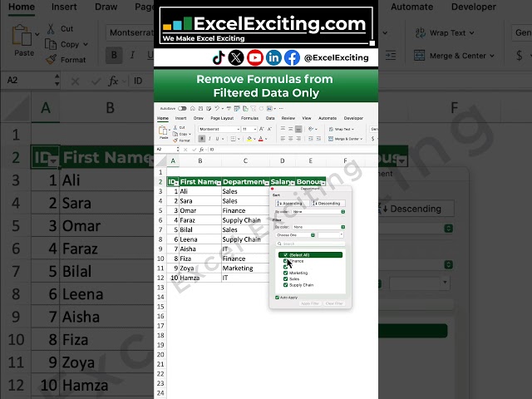Switch to Formulas tab
The height and width of the screenshot is (399, 532).
click(x=249, y=118)
